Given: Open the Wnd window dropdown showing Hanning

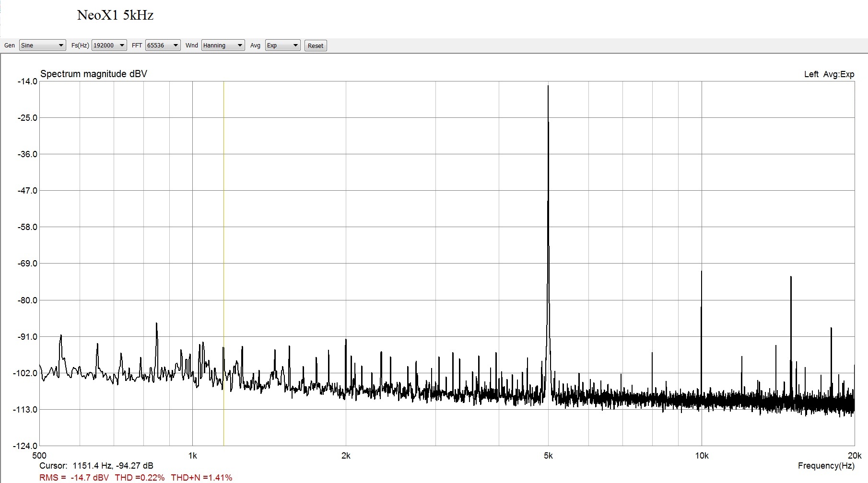Looking at the screenshot, I should coord(223,46).
